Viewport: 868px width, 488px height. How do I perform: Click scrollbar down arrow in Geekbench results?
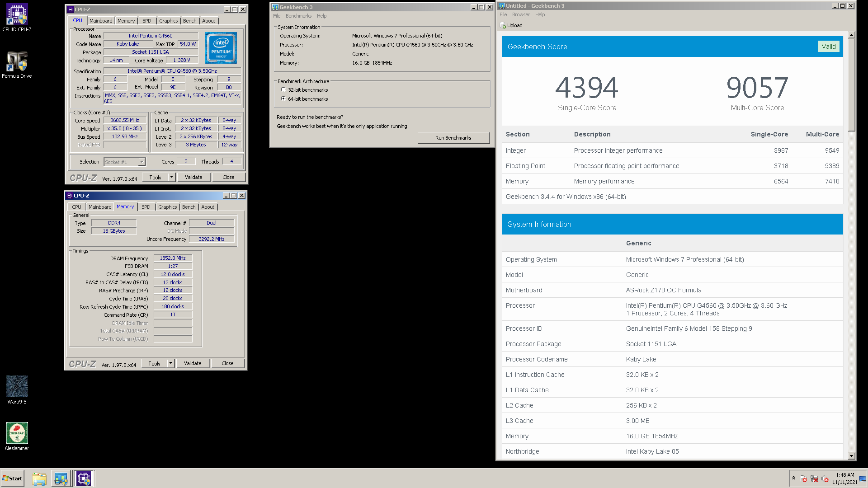(852, 456)
